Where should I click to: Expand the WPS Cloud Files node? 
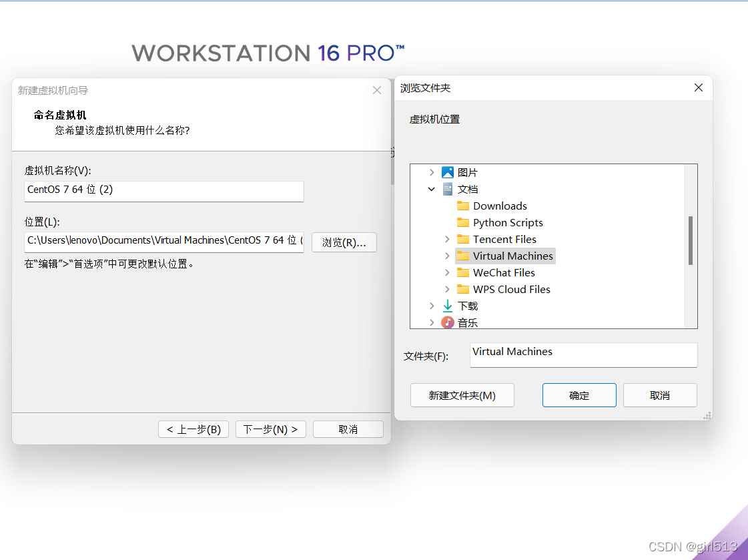[x=447, y=289]
